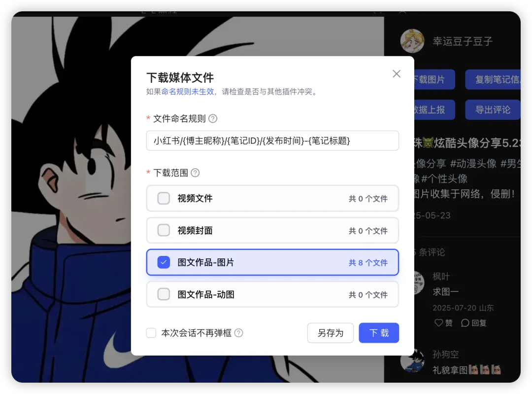This screenshot has width=532, height=394.
Task: Click the 下载 primary button
Action: coord(379,333)
